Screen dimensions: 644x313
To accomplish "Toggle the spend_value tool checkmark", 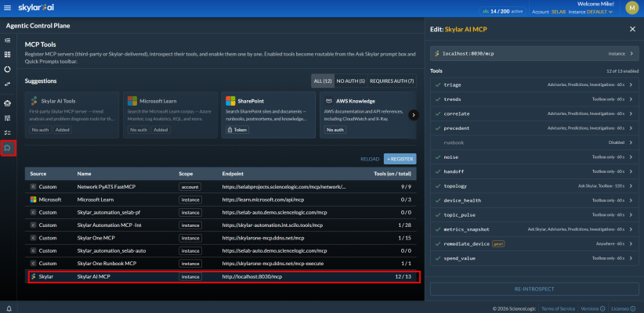I will point(437,258).
